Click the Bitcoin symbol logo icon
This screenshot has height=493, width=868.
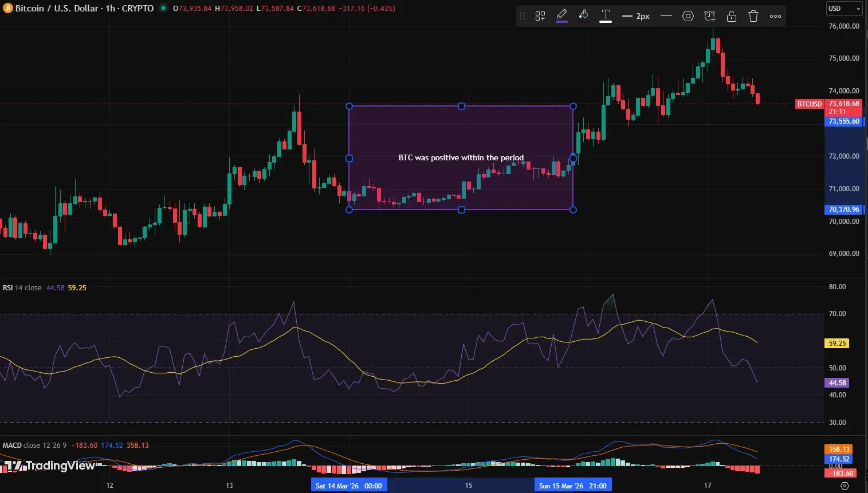[8, 8]
